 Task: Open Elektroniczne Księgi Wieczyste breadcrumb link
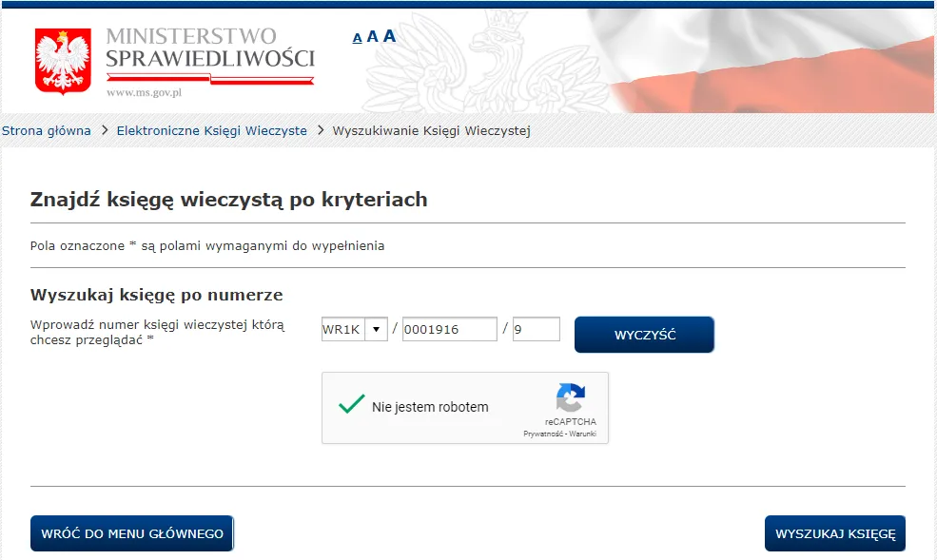point(211,130)
